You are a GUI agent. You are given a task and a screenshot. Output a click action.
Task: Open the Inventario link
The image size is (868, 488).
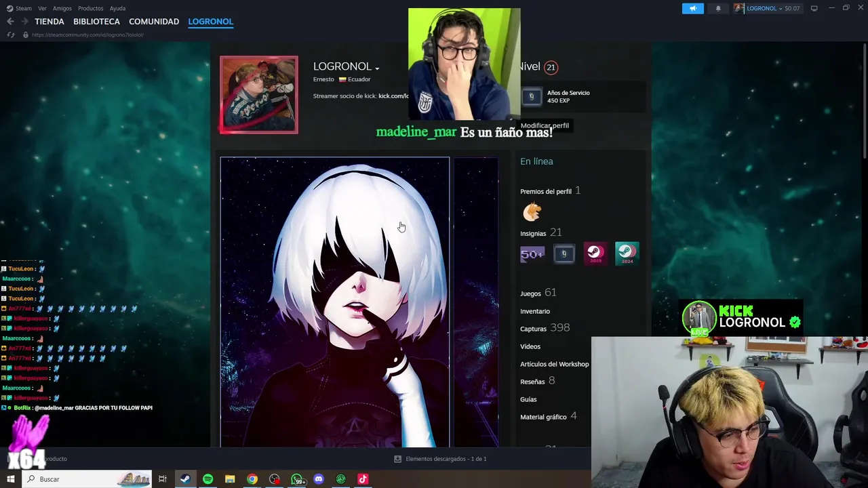tap(535, 311)
